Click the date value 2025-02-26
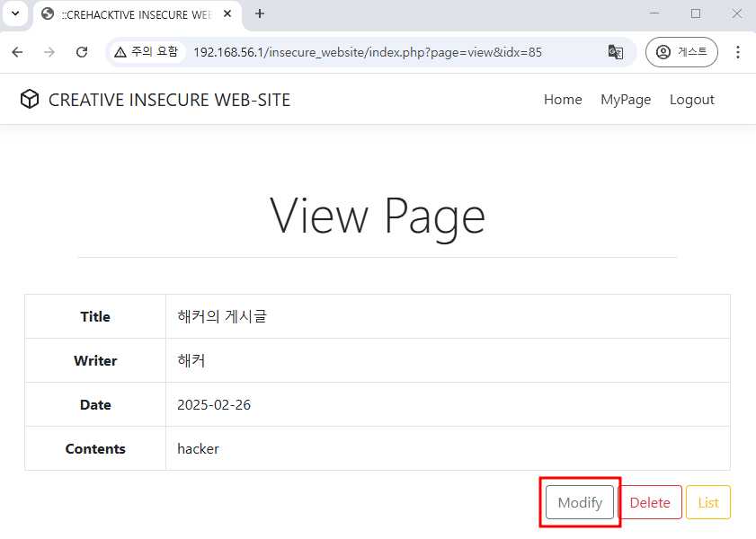 point(214,404)
